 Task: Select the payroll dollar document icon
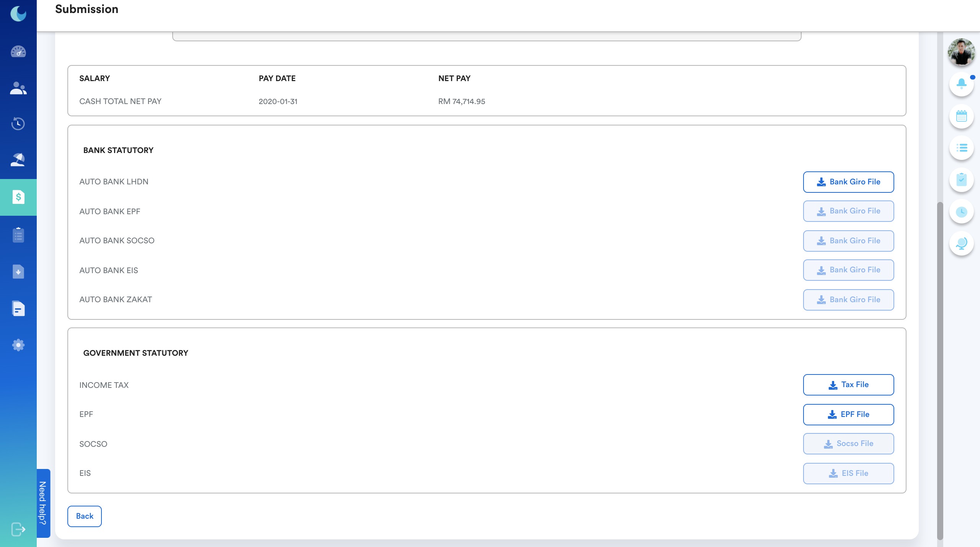click(18, 197)
